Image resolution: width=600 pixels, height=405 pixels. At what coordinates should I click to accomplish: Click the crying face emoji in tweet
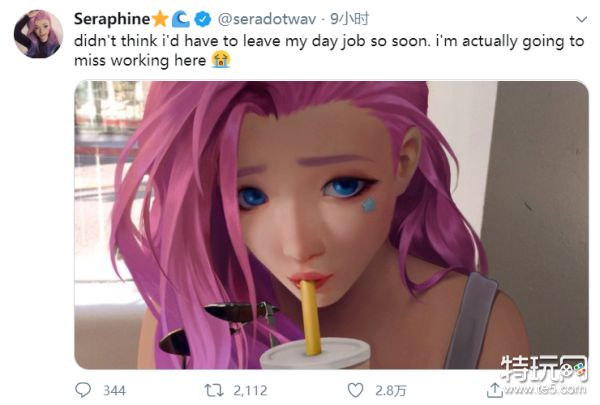click(221, 60)
